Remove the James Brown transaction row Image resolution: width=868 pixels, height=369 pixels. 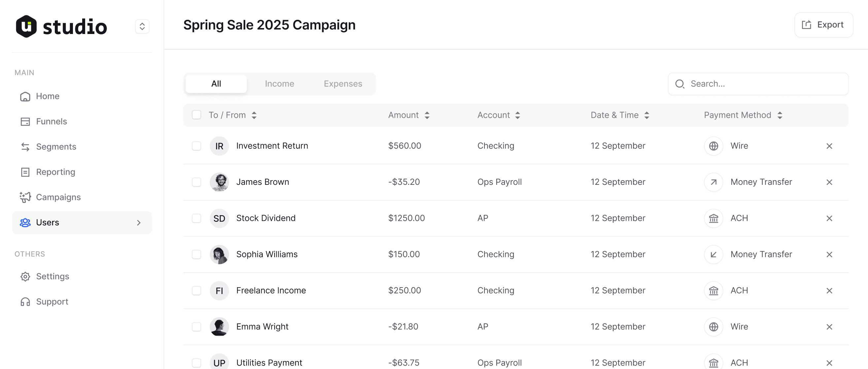829,182
